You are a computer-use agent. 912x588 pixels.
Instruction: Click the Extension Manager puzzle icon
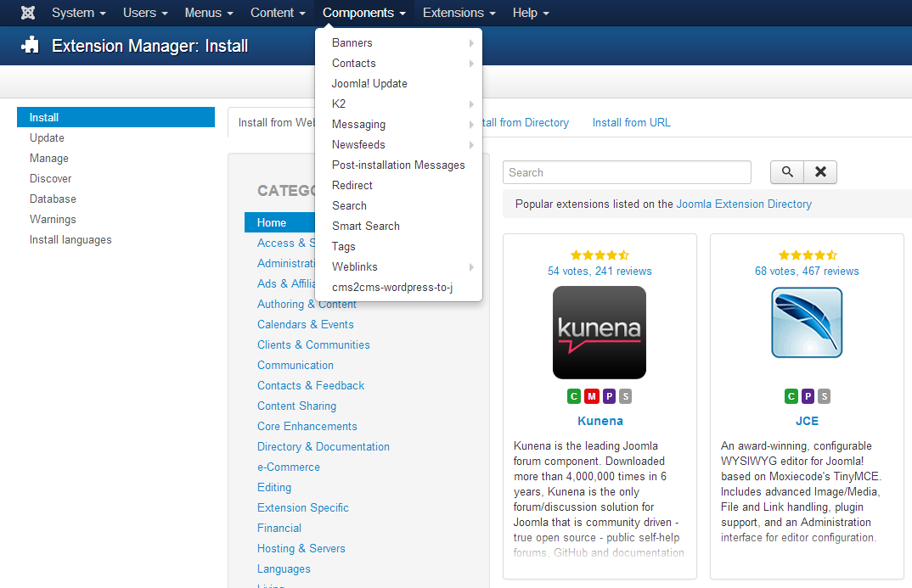(x=31, y=45)
